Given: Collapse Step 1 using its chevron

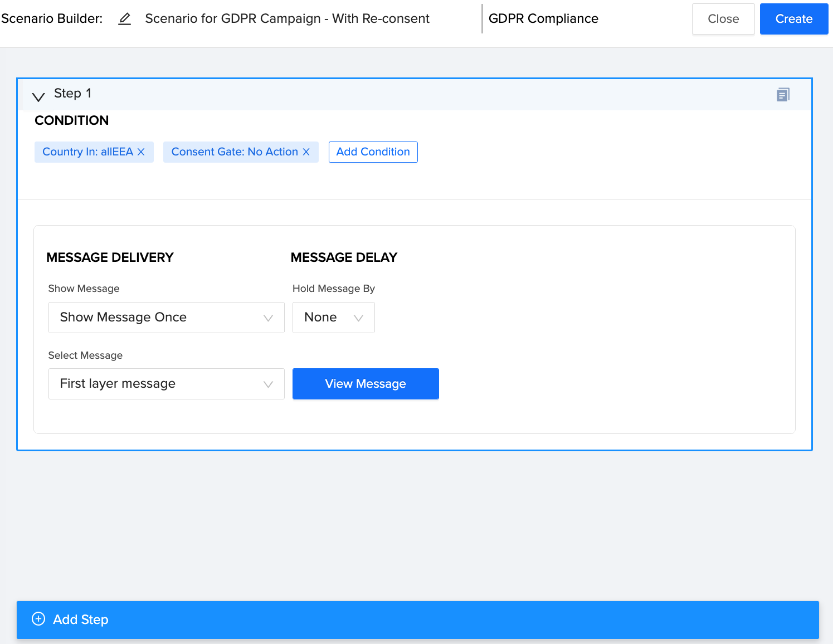Looking at the screenshot, I should tap(38, 96).
